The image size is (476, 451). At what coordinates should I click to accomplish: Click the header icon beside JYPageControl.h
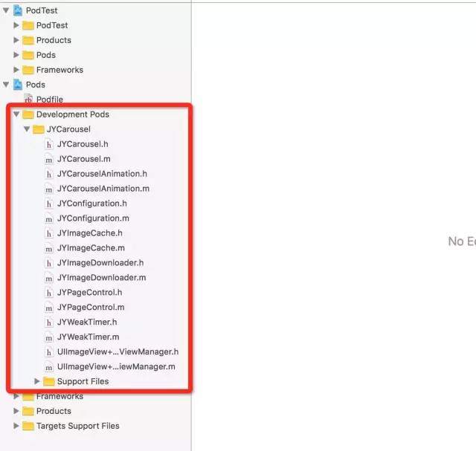[49, 293]
